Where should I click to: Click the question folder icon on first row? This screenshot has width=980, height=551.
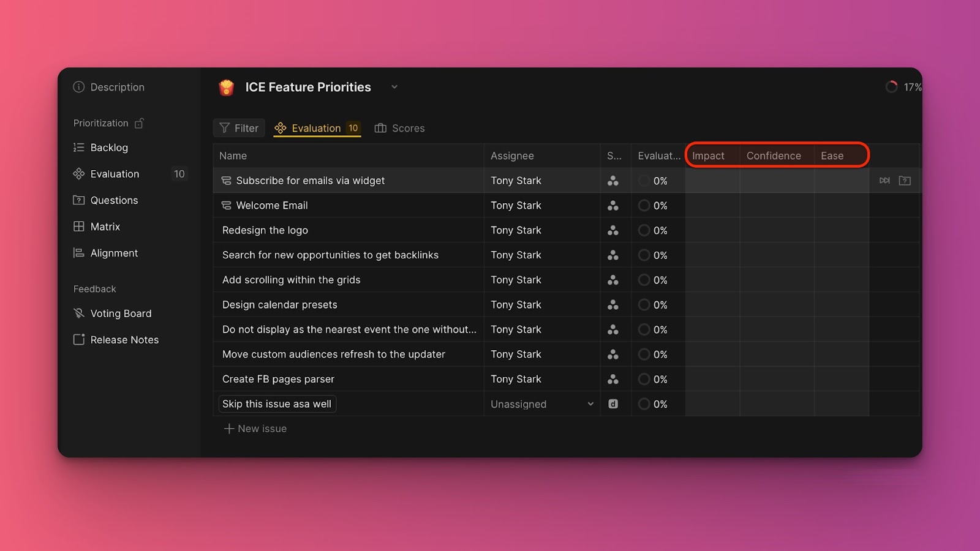[905, 181]
